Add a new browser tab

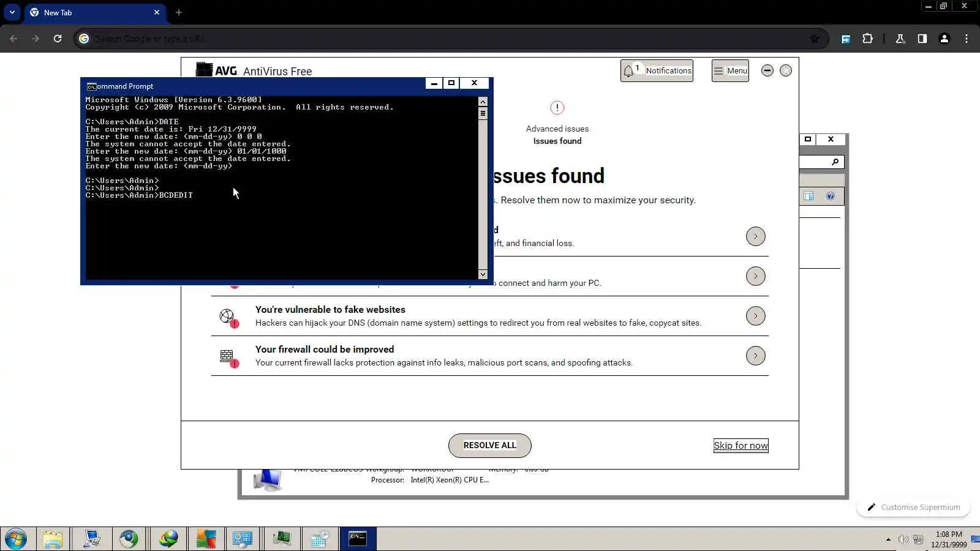pos(179,12)
